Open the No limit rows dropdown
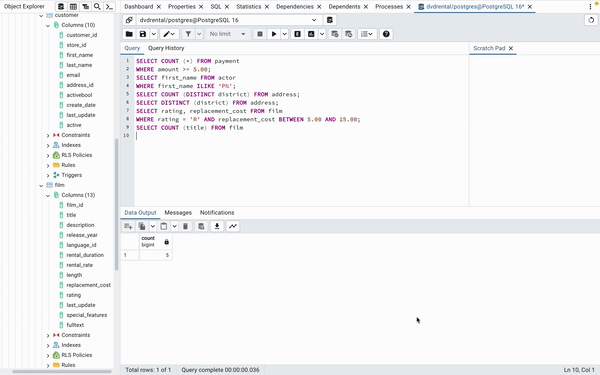This screenshot has height=375, width=600. pos(228,34)
